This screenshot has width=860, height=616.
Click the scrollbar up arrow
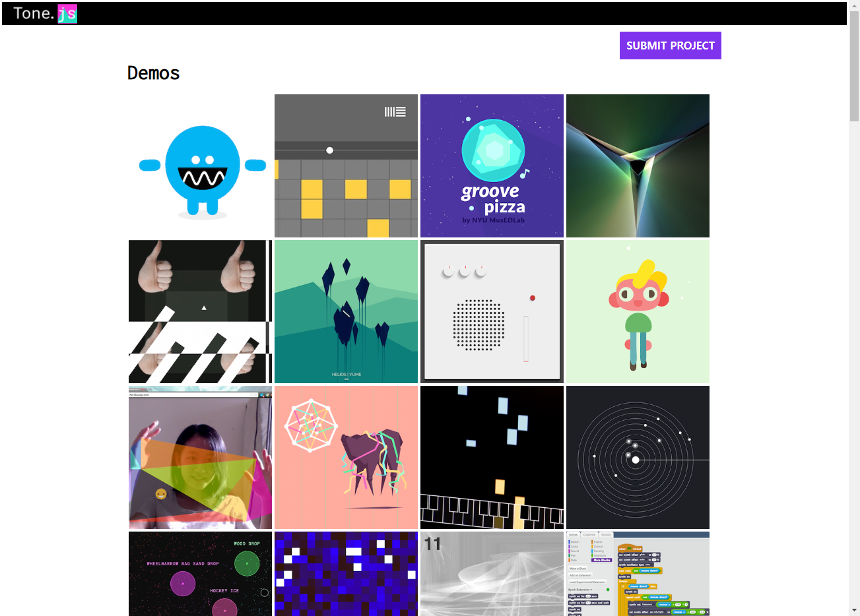854,6
